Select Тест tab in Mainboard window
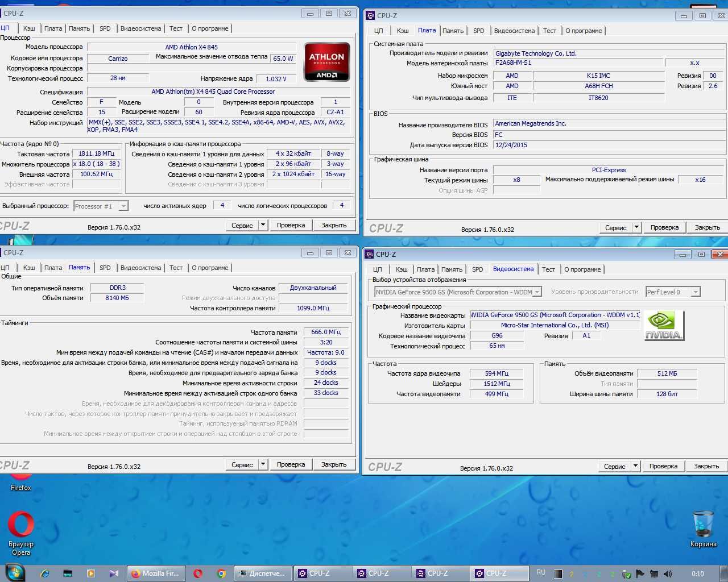Image resolution: width=728 pixels, height=582 pixels. [549, 31]
